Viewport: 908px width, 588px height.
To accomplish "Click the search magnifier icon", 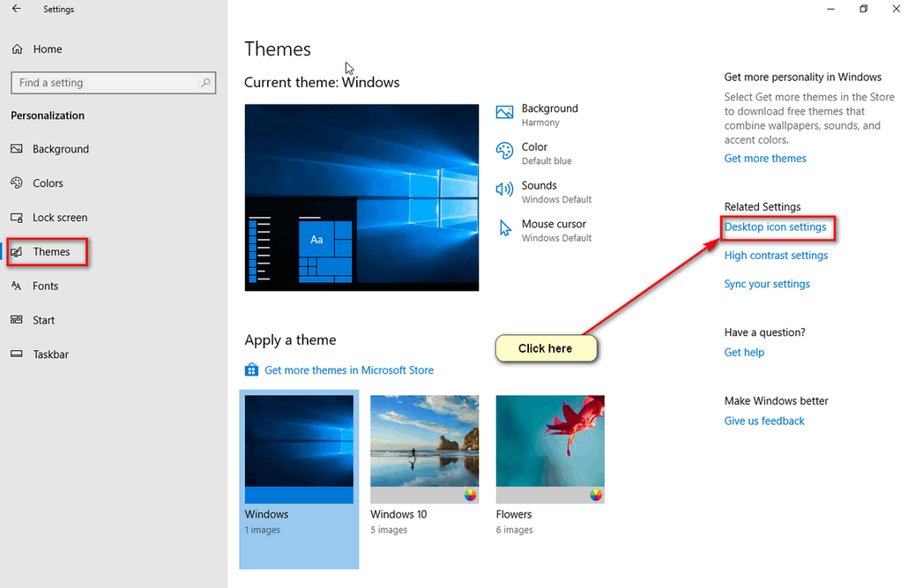I will point(205,82).
